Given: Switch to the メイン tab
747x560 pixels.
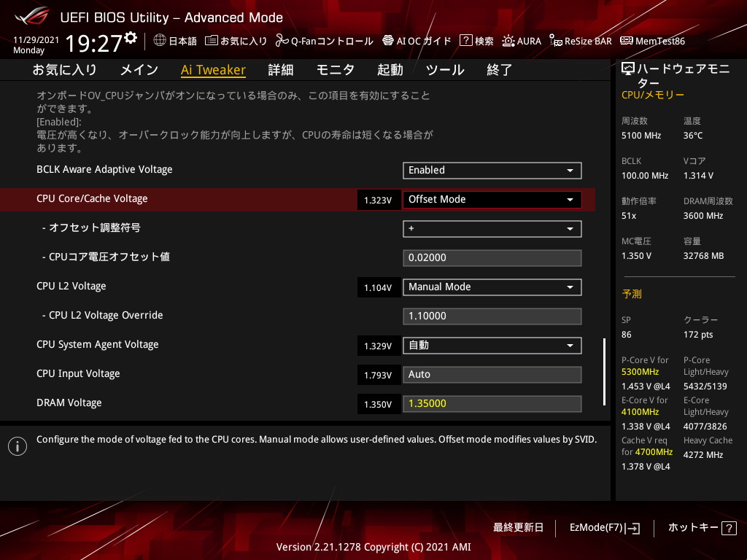Looking at the screenshot, I should point(139,70).
